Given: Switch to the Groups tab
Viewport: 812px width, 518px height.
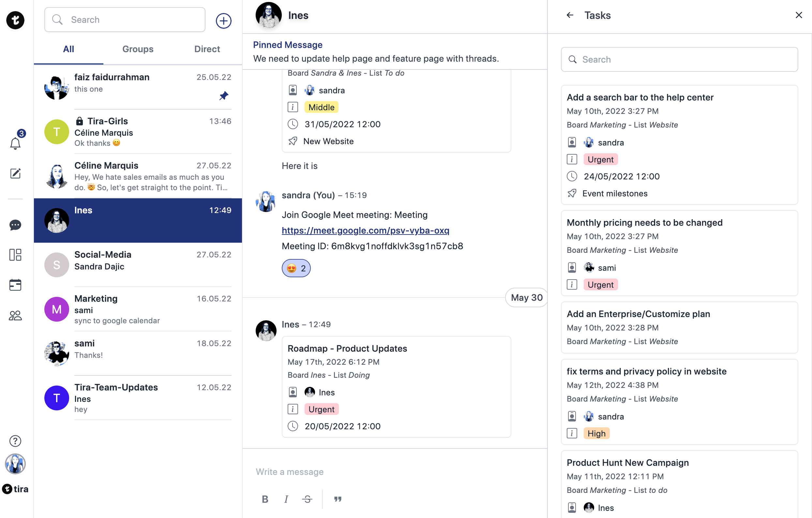Looking at the screenshot, I should (138, 49).
